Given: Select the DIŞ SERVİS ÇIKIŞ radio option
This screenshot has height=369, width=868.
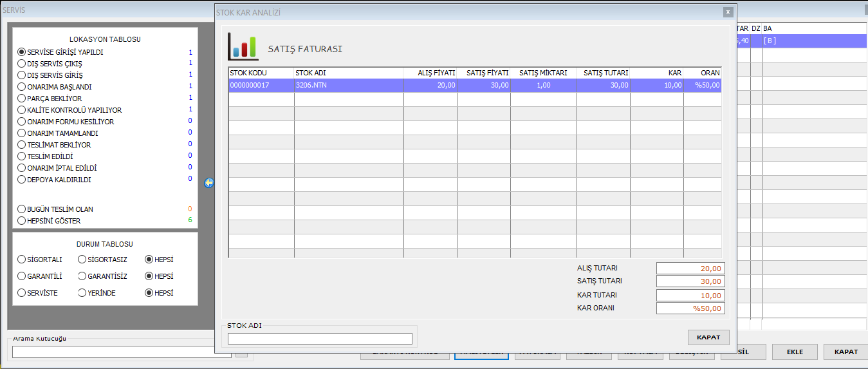Looking at the screenshot, I should [x=22, y=64].
